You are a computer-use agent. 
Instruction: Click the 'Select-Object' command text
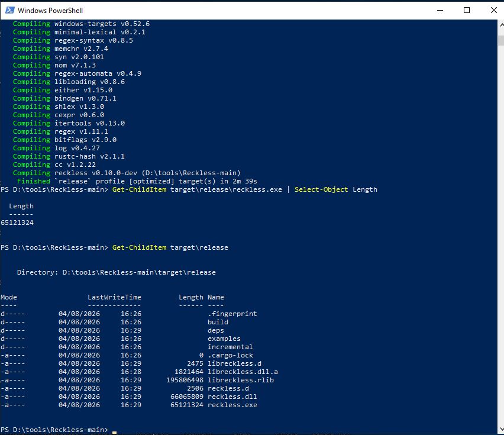[x=321, y=190]
